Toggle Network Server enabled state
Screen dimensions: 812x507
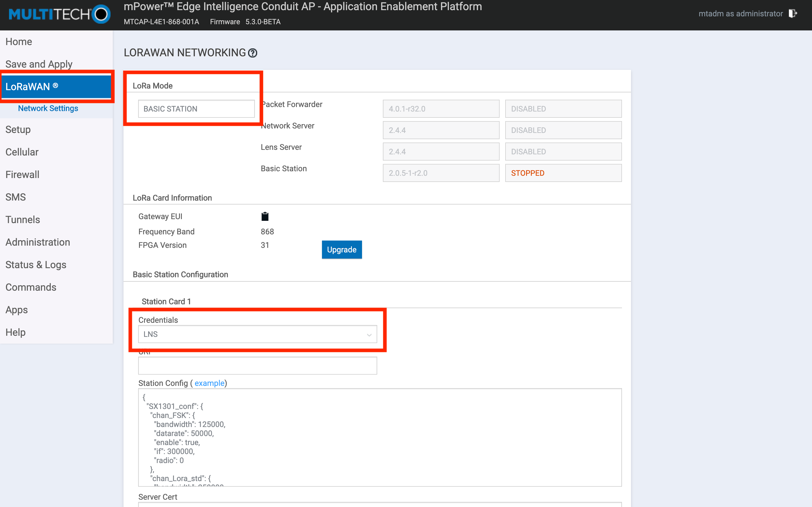pos(562,130)
